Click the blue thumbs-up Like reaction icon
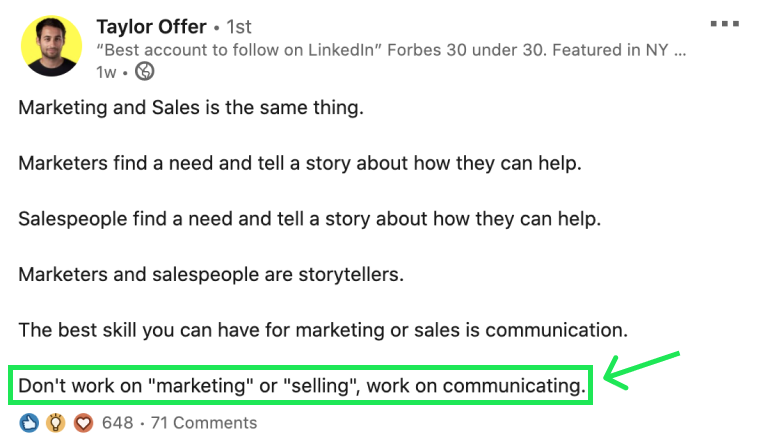The height and width of the screenshot is (441, 761). [x=29, y=423]
